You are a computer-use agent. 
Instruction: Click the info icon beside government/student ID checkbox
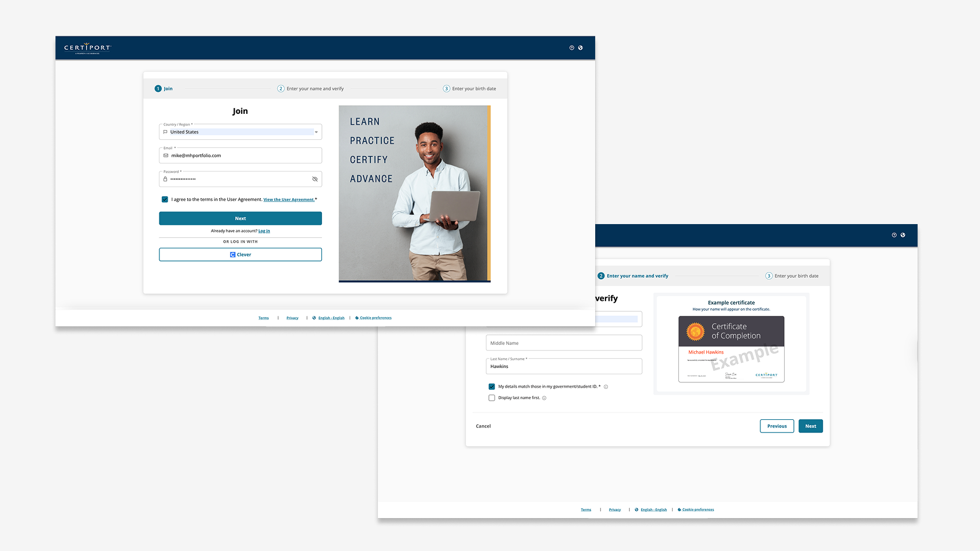(x=606, y=386)
